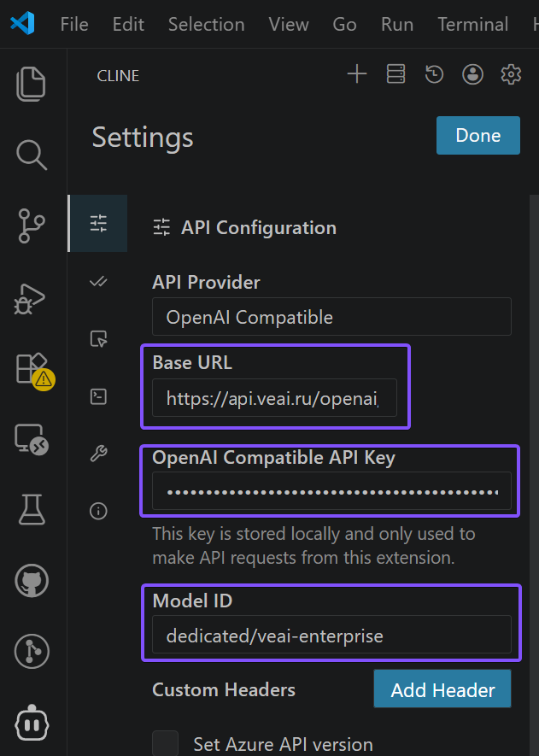Start a new Cline task with plus icon
The image size is (539, 756).
(x=357, y=74)
